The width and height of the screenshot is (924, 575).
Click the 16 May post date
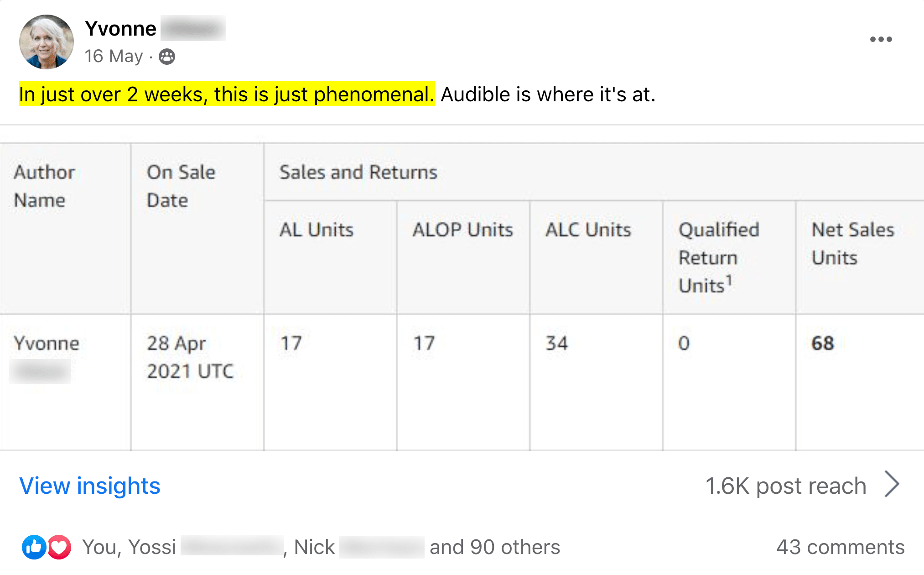[x=114, y=56]
